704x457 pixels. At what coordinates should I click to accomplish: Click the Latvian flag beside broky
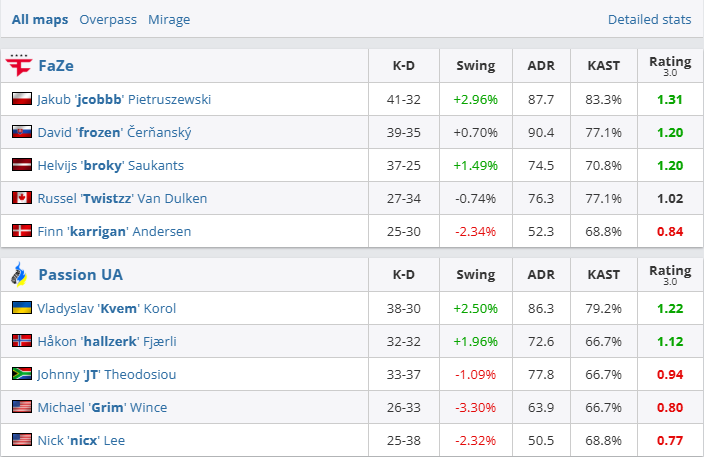coord(21,165)
